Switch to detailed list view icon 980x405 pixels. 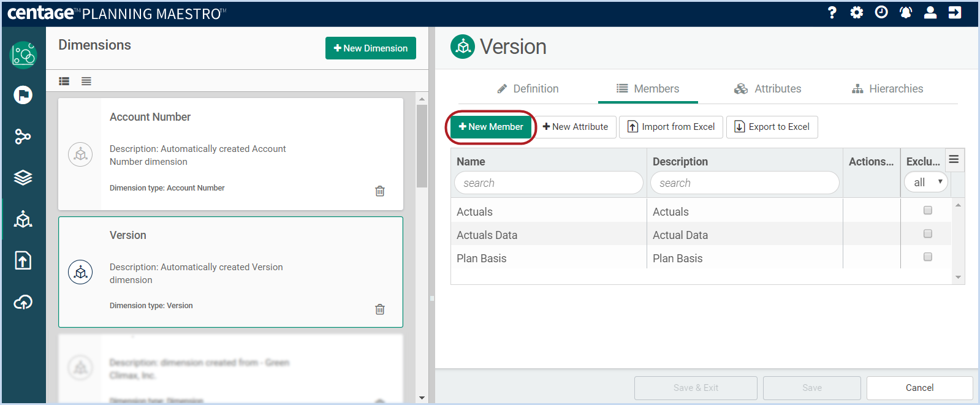click(64, 81)
